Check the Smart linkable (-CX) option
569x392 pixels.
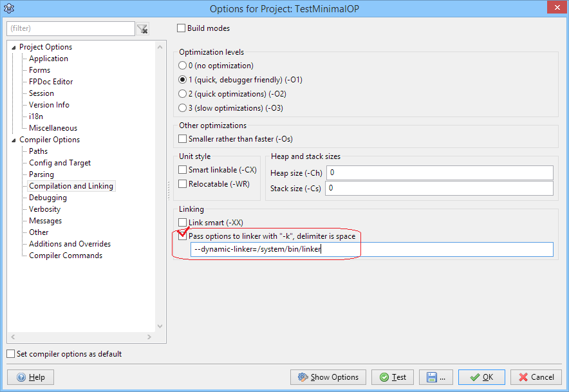(x=182, y=170)
